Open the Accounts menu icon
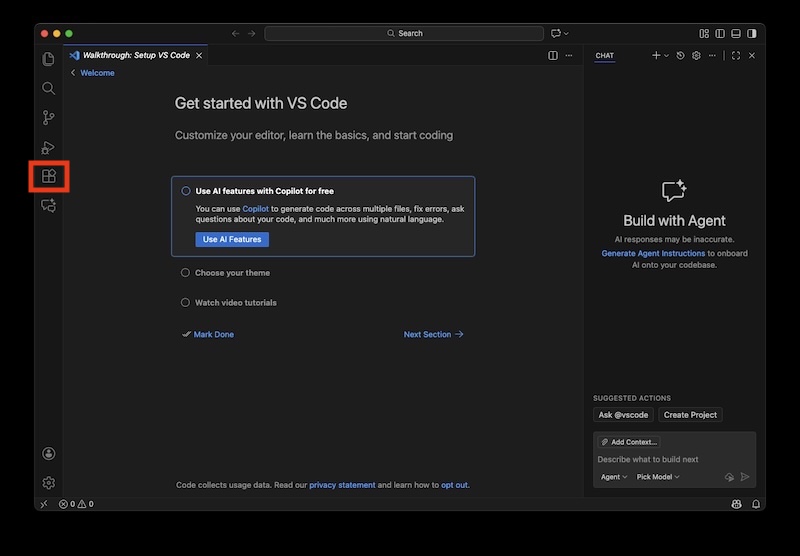 pyautogui.click(x=48, y=453)
